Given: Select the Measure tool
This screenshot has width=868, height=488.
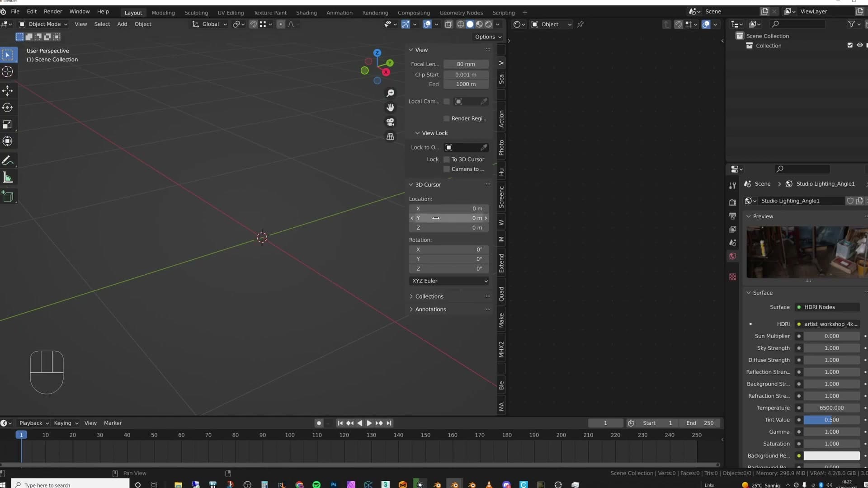Looking at the screenshot, I should click(x=8, y=178).
